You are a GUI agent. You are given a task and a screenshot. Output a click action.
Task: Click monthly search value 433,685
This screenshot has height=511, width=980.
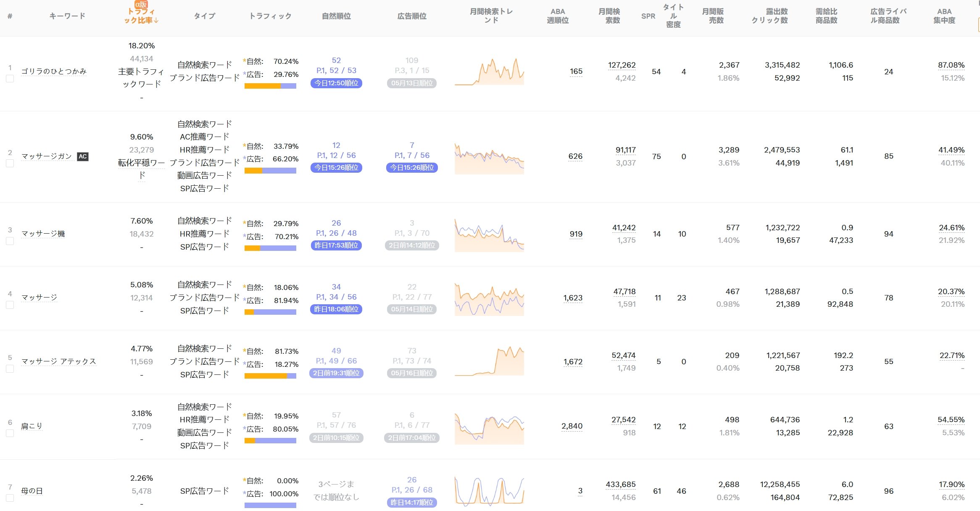620,485
